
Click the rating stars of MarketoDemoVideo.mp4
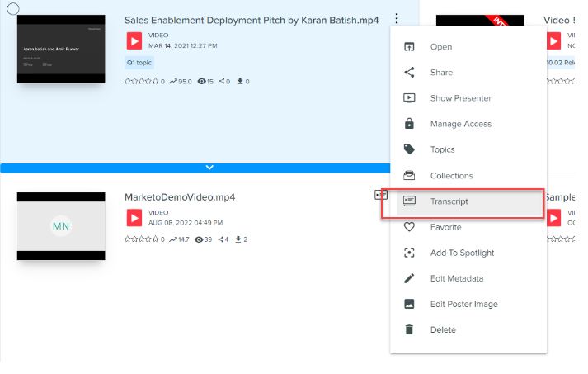[142, 239]
